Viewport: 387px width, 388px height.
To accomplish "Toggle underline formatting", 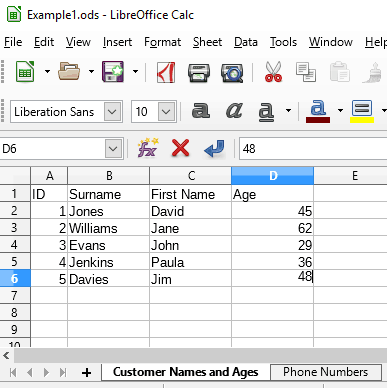I will tap(266, 111).
